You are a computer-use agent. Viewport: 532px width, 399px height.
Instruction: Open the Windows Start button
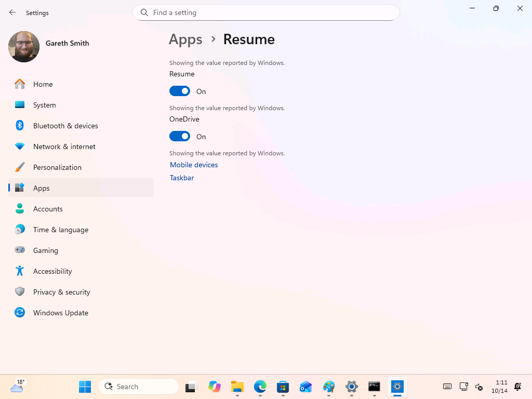point(85,387)
